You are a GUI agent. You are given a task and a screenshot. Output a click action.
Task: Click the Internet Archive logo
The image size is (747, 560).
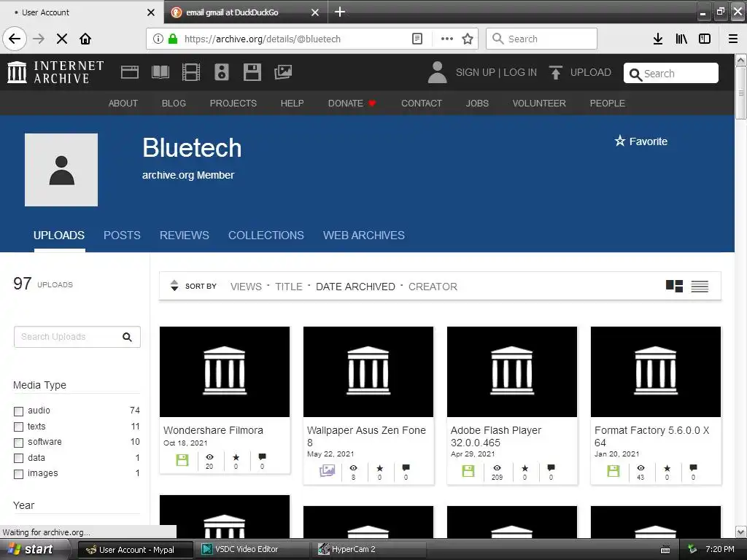pos(55,72)
